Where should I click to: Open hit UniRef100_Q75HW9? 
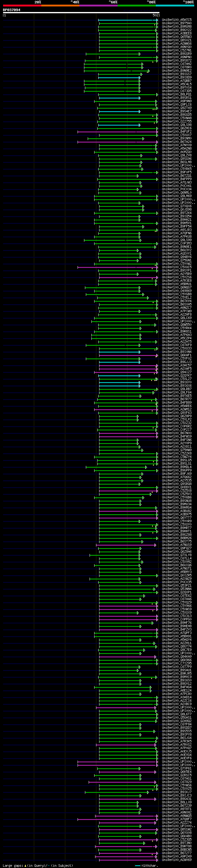[177, 450]
